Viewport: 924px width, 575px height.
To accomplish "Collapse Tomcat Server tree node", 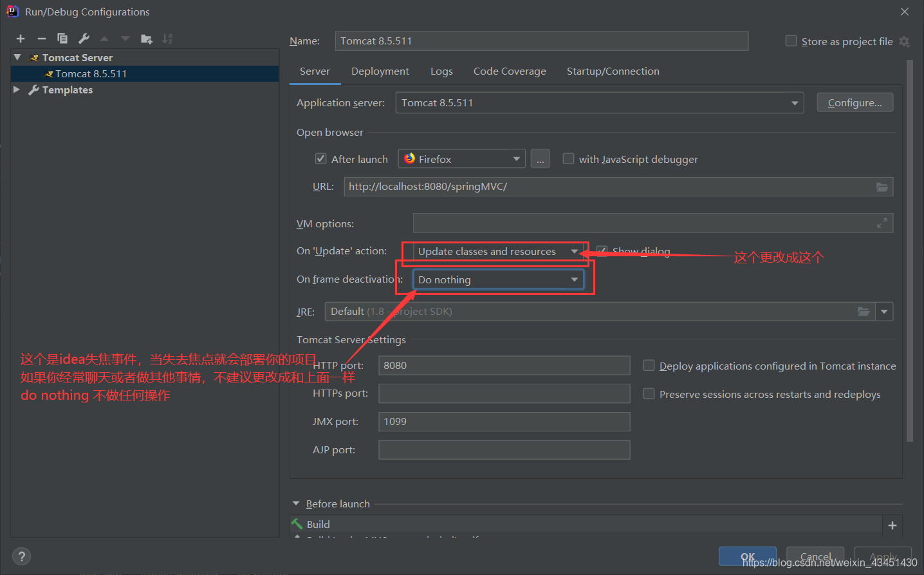I will (x=17, y=57).
